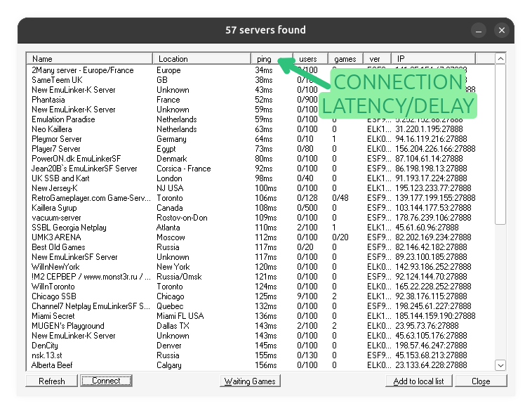This screenshot has height=413, width=532.
Task: Click Add to local list button
Action: tap(419, 381)
